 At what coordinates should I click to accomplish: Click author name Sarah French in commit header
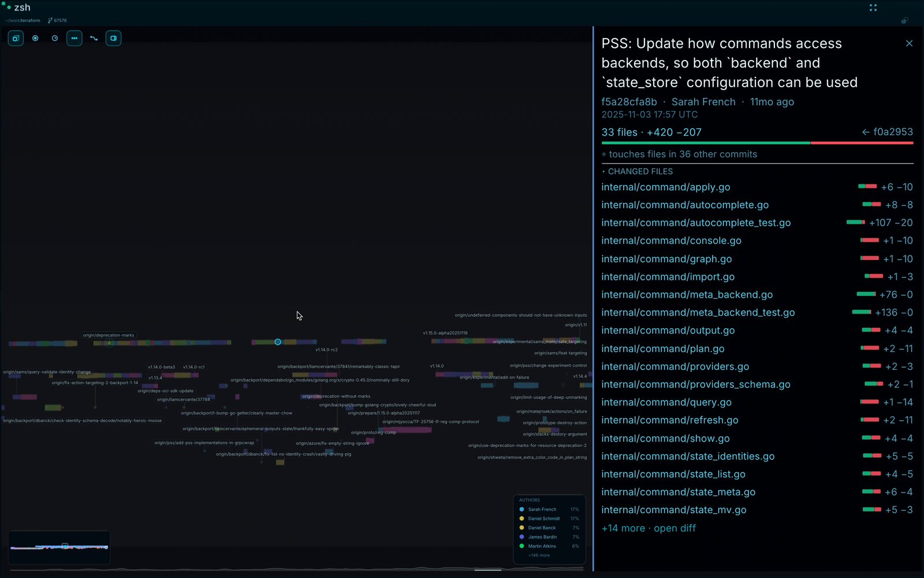703,102
